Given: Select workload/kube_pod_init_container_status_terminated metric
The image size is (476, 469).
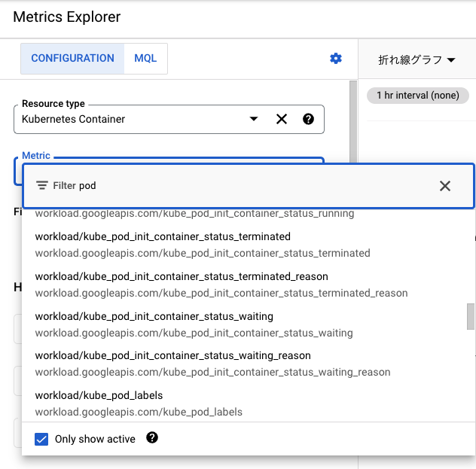Looking at the screenshot, I should point(248,245).
